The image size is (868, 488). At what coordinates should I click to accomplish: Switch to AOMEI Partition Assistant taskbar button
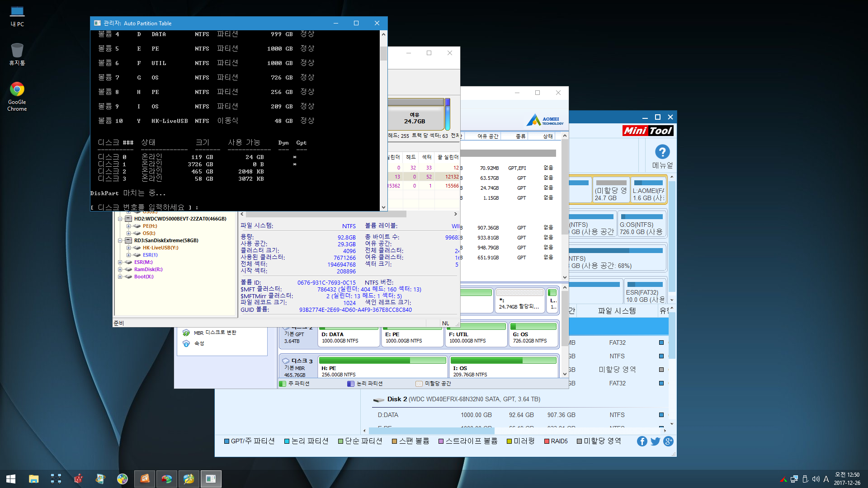point(167,479)
